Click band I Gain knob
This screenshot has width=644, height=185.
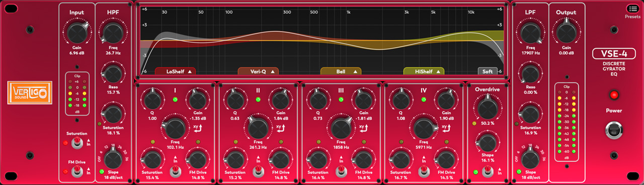(197, 101)
